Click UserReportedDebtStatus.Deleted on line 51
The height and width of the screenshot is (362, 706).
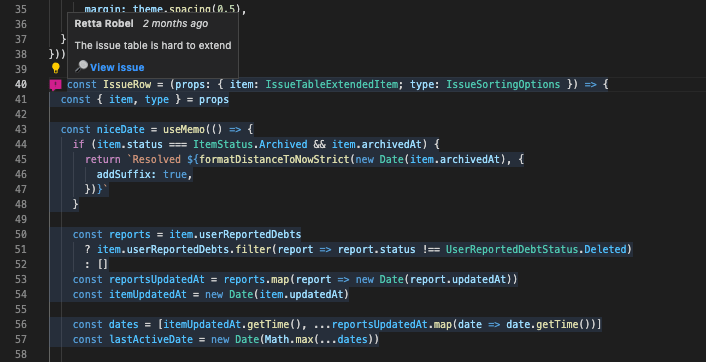click(536, 249)
